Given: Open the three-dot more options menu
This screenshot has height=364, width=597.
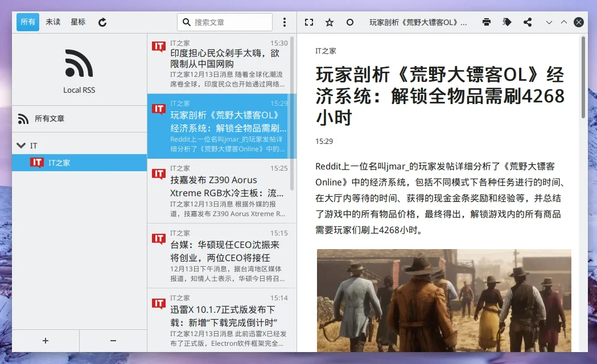Looking at the screenshot, I should pos(285,22).
